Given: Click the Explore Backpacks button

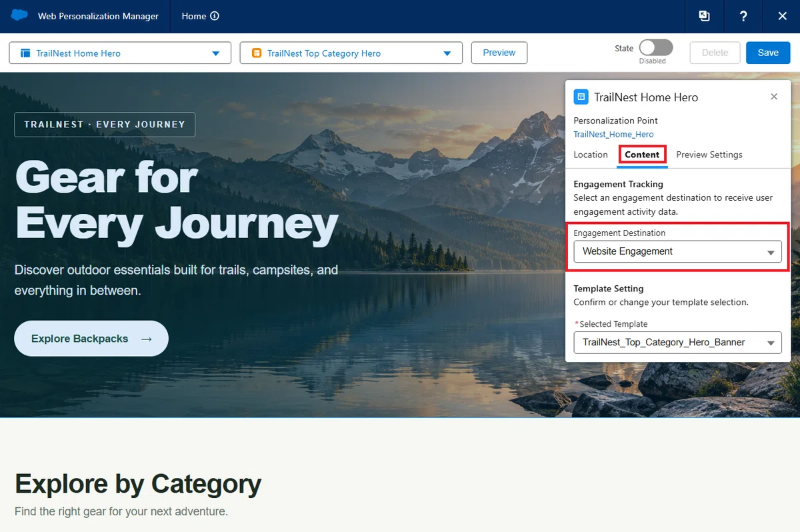Looking at the screenshot, I should point(91,339).
